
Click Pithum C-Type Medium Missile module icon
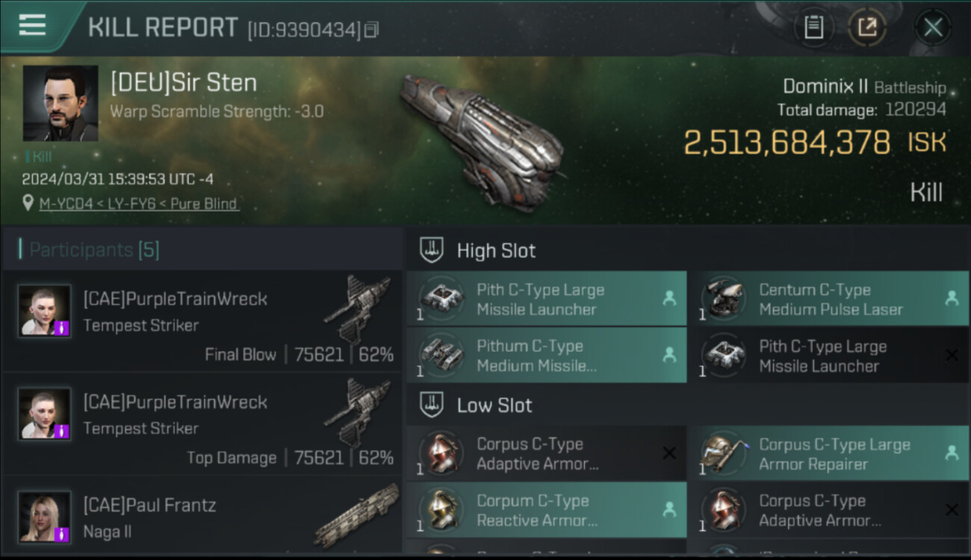(440, 355)
